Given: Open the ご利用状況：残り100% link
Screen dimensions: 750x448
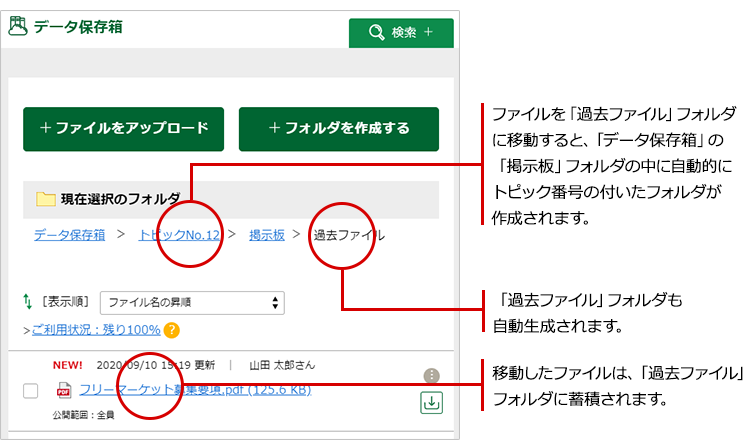Looking at the screenshot, I should click(x=94, y=329).
